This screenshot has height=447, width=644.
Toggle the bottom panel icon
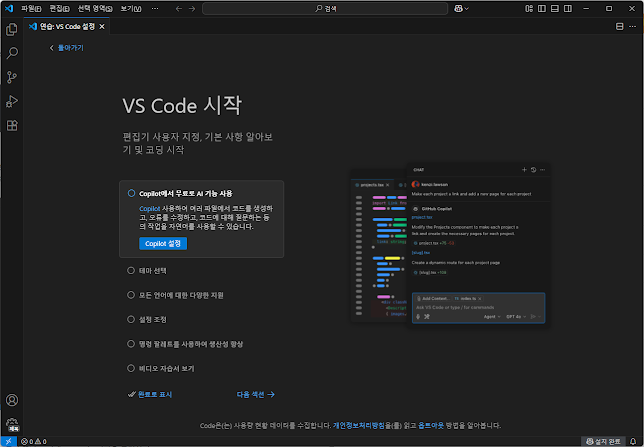[555, 9]
